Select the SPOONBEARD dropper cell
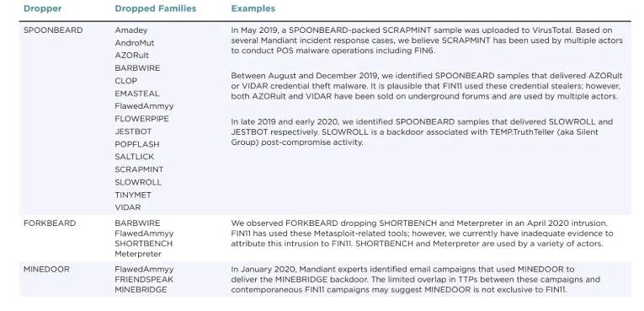Image resolution: width=644 pixels, height=311 pixels. pos(53,30)
